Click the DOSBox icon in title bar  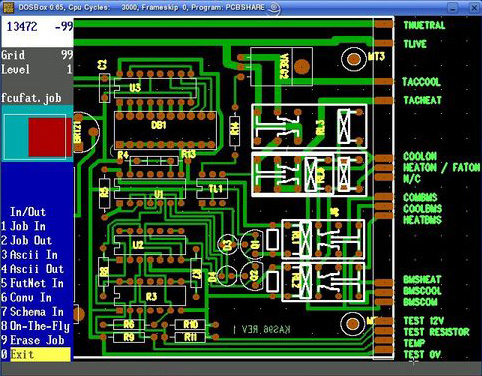(x=8, y=7)
